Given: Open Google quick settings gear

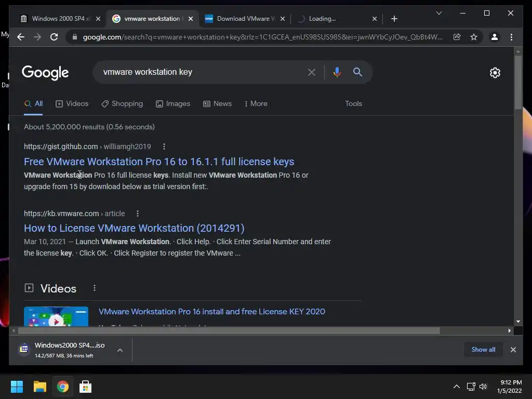Looking at the screenshot, I should [x=495, y=73].
